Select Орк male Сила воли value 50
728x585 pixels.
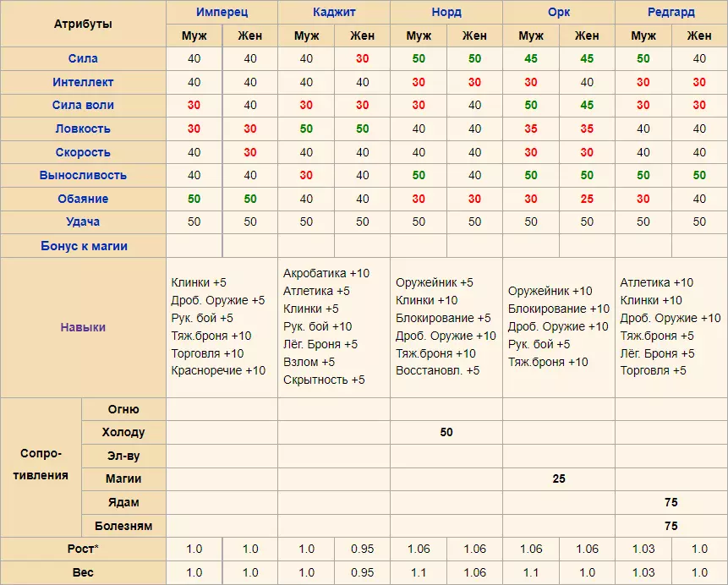coord(531,105)
